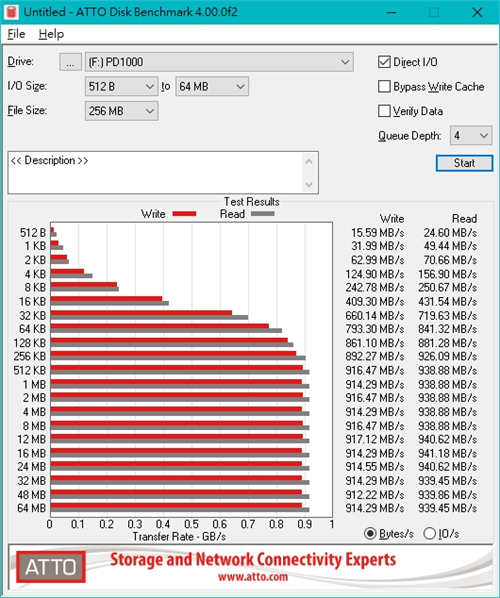
Task: Open the File menu
Action: (x=16, y=34)
